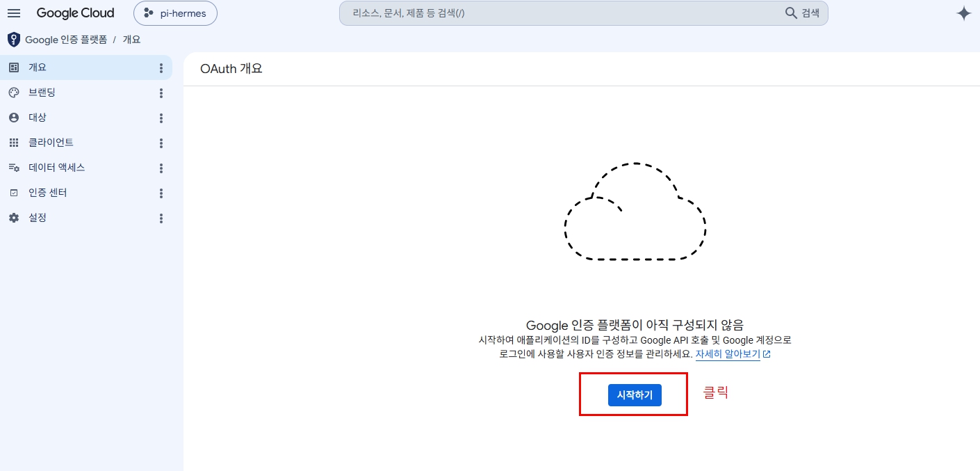
Task: Click the 시작하기 button
Action: tap(635, 394)
